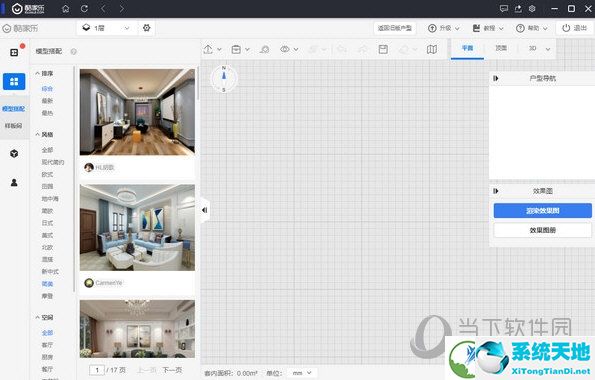Click the 3D cube model library icon
This screenshot has width=595, height=380.
[14, 153]
